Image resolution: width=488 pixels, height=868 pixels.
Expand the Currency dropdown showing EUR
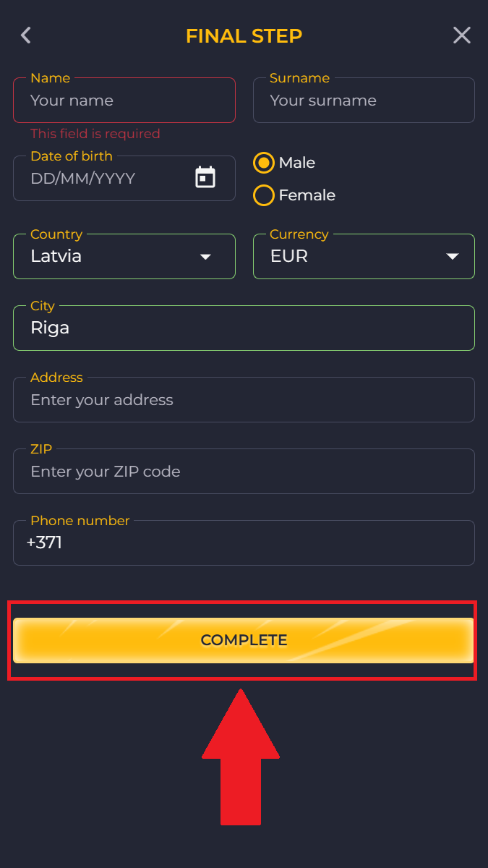tap(354, 256)
